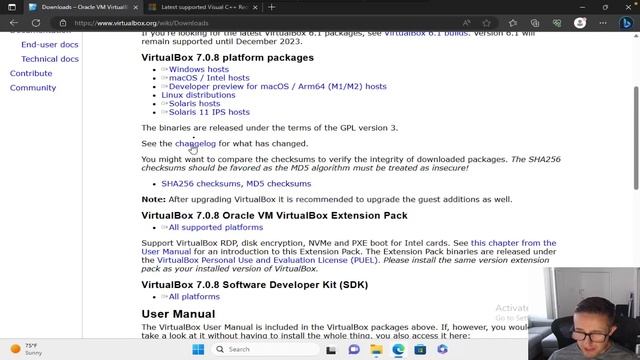
Task: Open Microsoft Edge from the taskbar
Action: click(398, 349)
